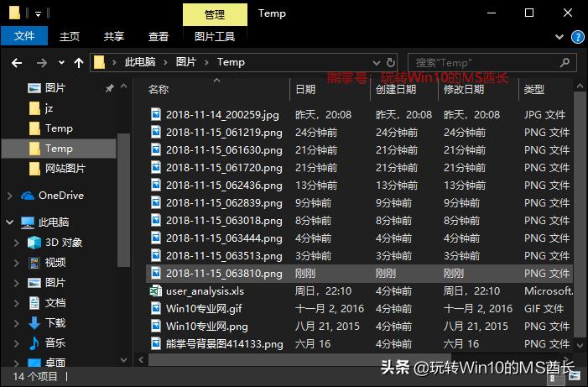This screenshot has width=588, height=387.
Task: Click icon of 2018-11-15_061720.png
Action: click(x=156, y=167)
